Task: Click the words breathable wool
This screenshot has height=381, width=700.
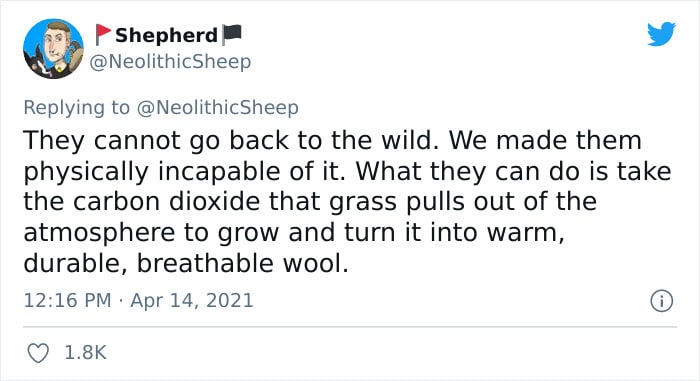Action: click(242, 263)
